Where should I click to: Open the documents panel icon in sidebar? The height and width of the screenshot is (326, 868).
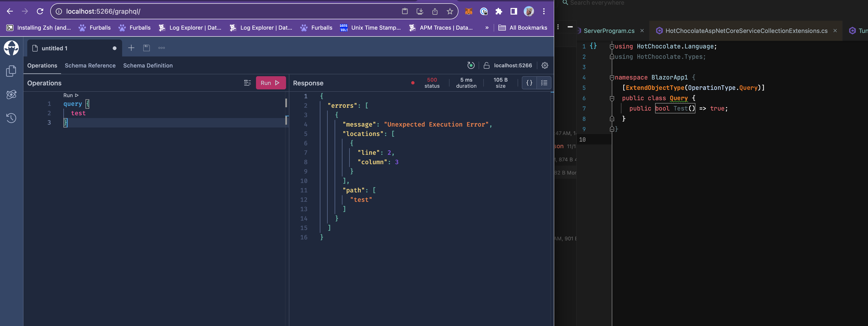(11, 71)
